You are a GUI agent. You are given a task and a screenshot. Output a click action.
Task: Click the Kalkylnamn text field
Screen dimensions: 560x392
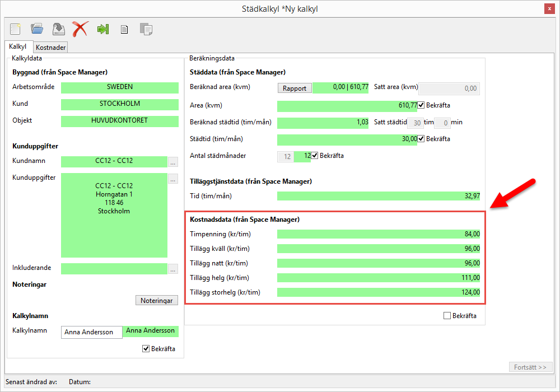pos(91,332)
